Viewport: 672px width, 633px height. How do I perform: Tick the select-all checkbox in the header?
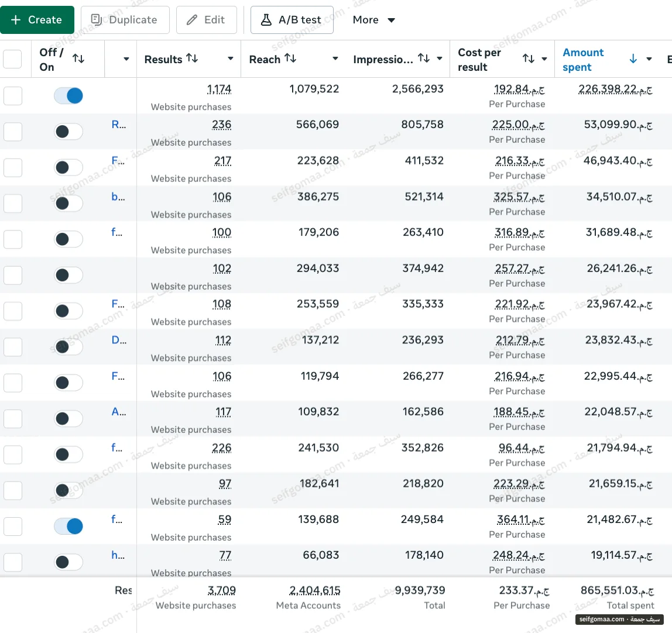point(12,59)
